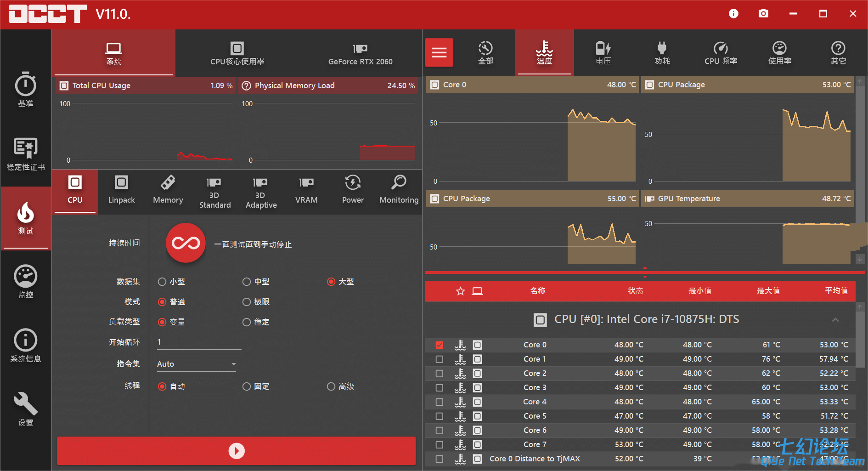Sort by 最小值 minimum column
The image size is (868, 471).
pos(700,291)
